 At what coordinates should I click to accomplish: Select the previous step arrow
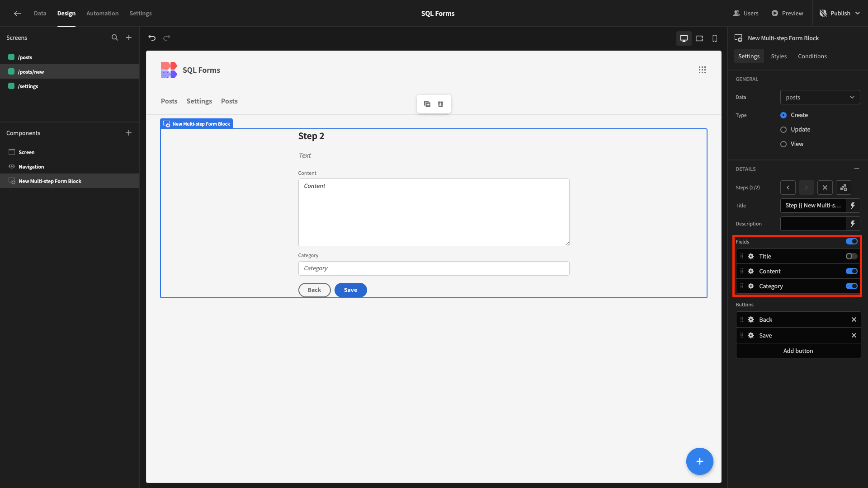[x=788, y=188]
